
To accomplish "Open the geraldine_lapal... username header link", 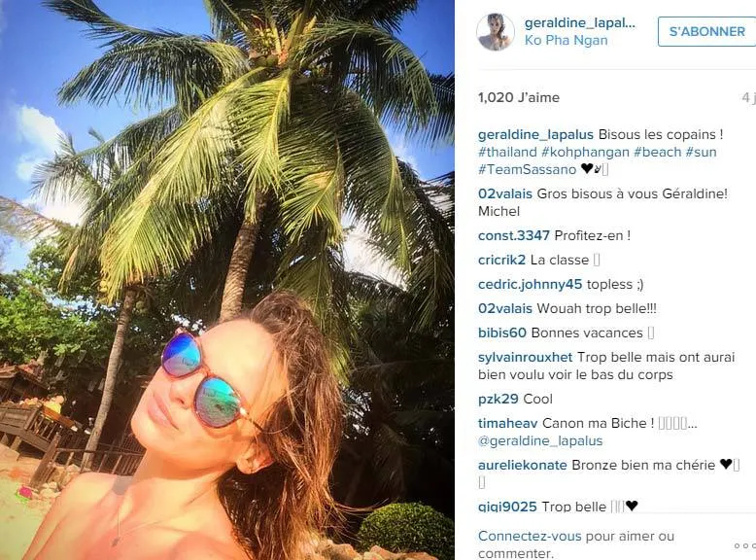I will point(580,22).
